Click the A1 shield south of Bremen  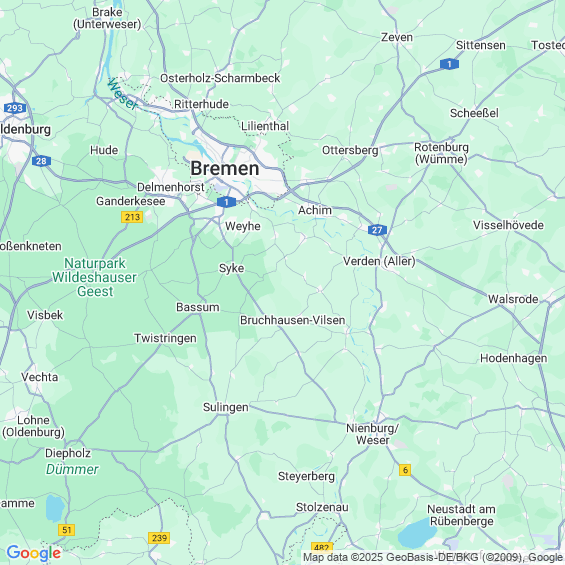pos(226,202)
